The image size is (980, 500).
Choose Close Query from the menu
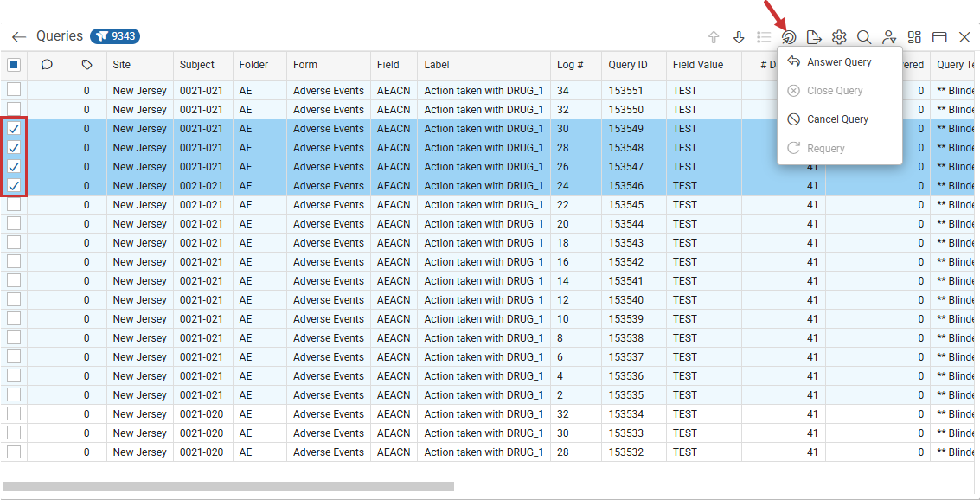pyautogui.click(x=839, y=91)
